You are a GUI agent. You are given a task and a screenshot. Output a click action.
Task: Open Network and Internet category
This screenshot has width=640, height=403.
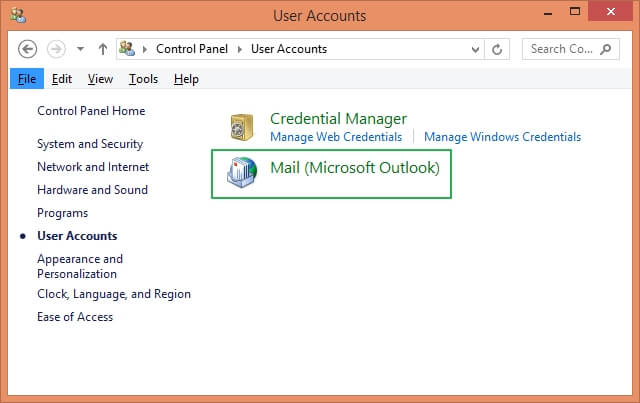pos(93,167)
